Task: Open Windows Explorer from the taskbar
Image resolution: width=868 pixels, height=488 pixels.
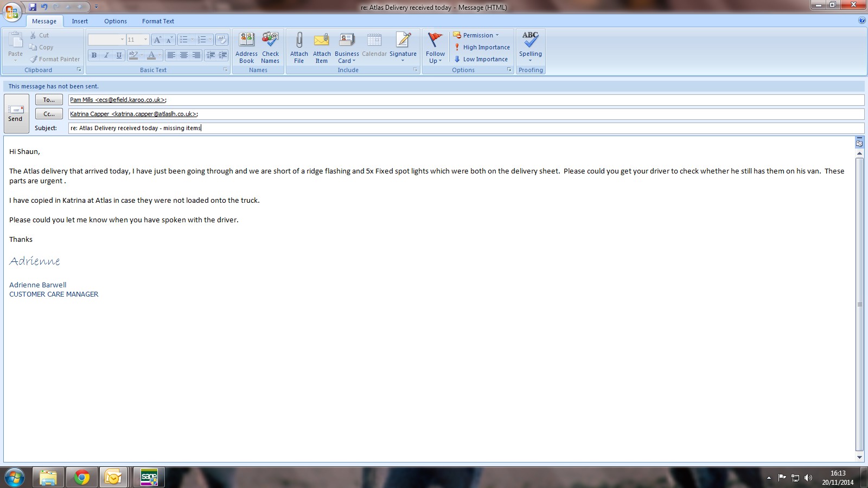Action: (x=48, y=478)
